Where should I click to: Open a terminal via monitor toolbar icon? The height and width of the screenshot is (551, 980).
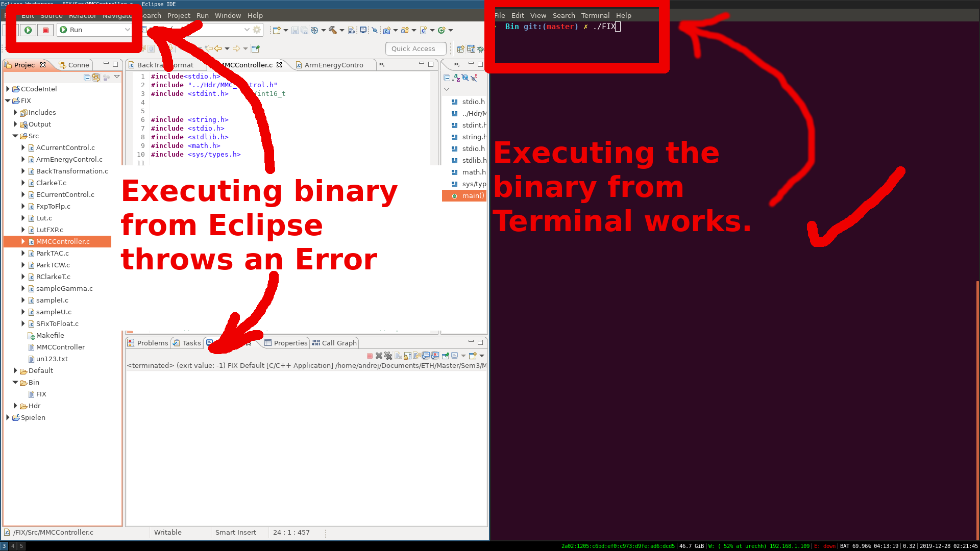point(363,30)
